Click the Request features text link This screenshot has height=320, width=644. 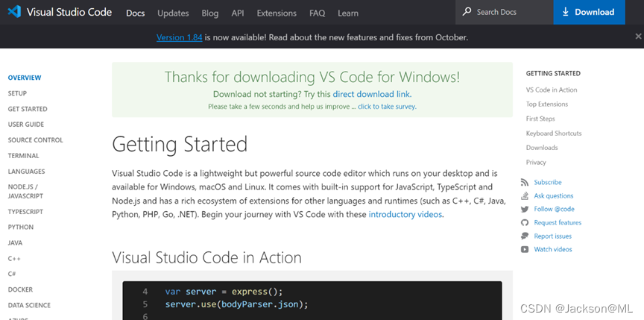pyautogui.click(x=558, y=222)
